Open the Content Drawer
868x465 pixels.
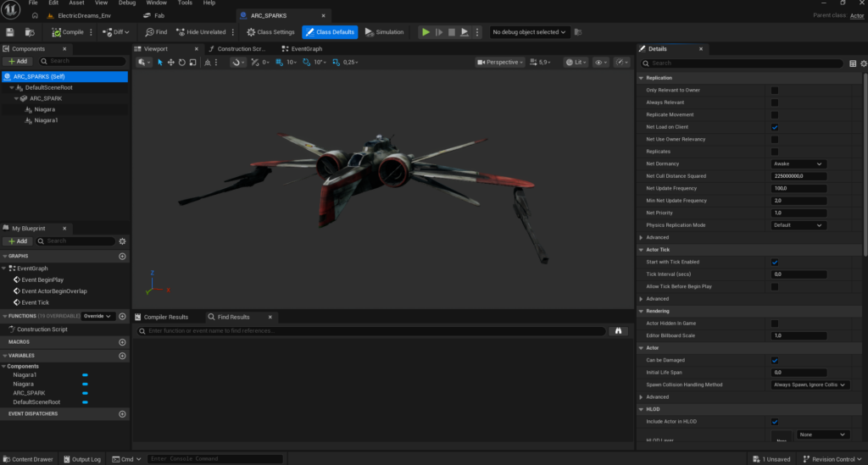[x=28, y=459]
